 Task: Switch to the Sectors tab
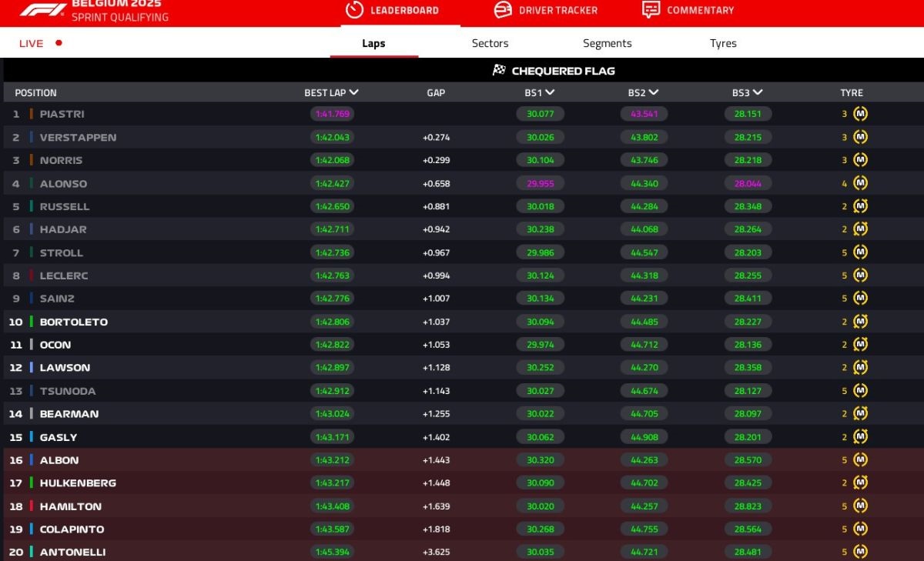click(x=490, y=43)
